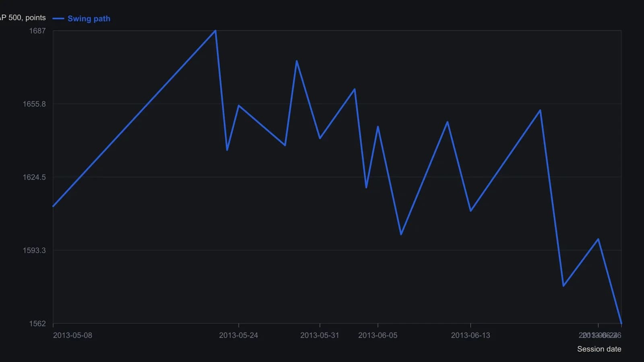
Task: Click the highest peak of the line at 1687
Action: 216,31
